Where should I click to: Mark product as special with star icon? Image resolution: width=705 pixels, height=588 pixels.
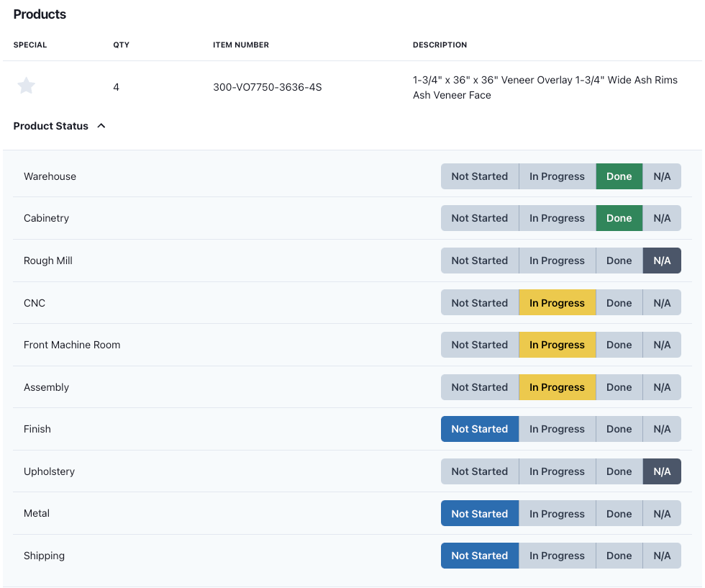point(26,86)
